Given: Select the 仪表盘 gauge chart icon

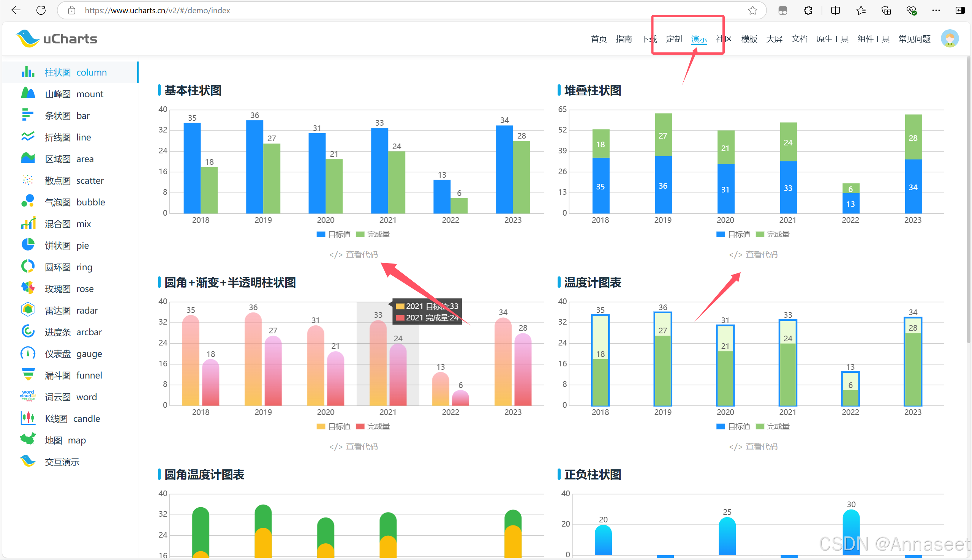Looking at the screenshot, I should [x=27, y=353].
